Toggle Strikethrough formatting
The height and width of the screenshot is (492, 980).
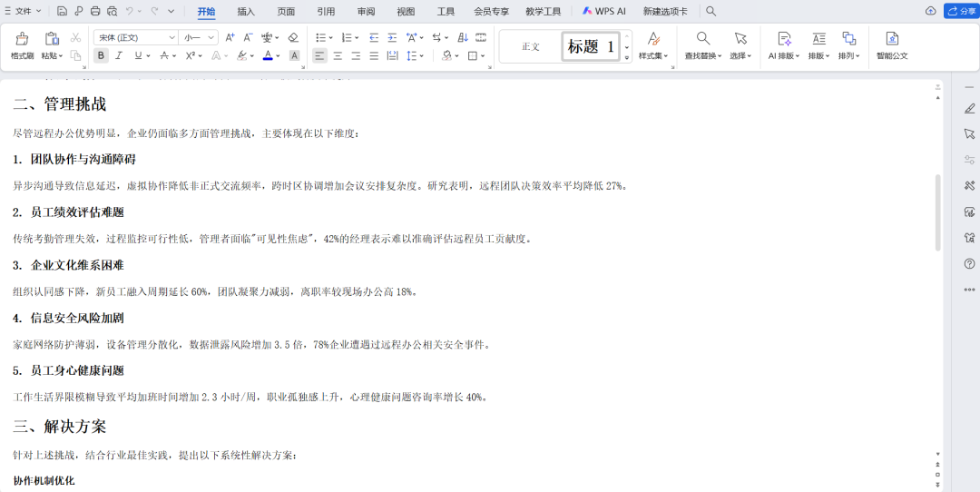point(164,55)
